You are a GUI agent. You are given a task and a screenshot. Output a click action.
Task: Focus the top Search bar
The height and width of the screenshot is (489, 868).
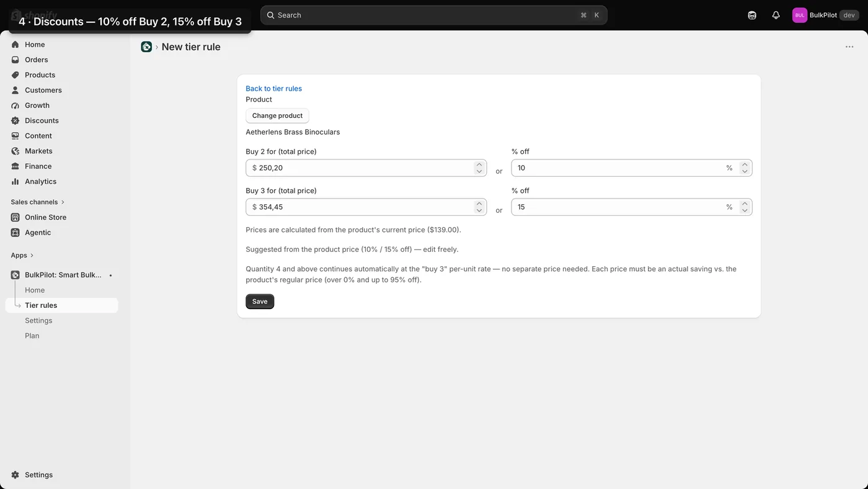(x=433, y=16)
